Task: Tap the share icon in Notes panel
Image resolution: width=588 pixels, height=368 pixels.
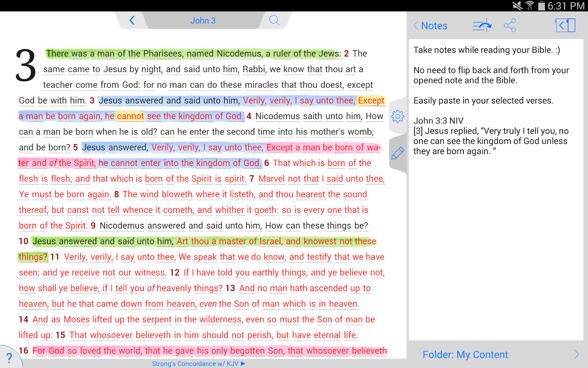Action: [x=510, y=26]
